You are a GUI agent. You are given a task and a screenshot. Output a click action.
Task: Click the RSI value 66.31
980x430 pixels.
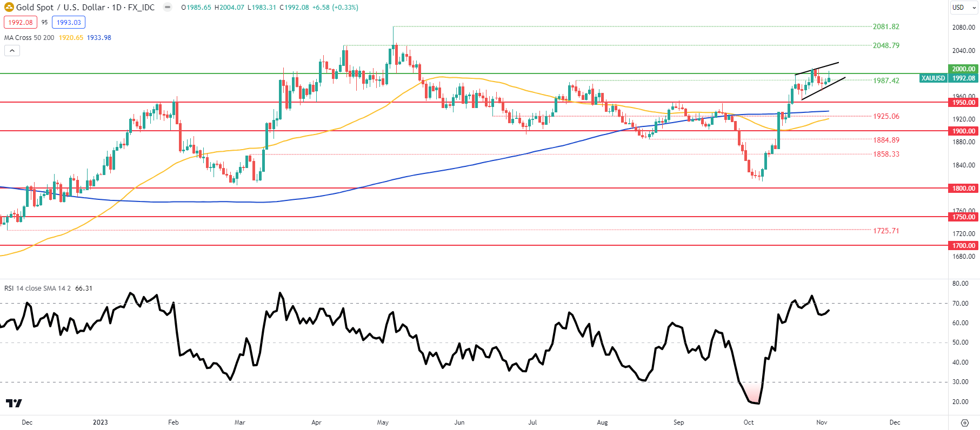[x=84, y=288]
